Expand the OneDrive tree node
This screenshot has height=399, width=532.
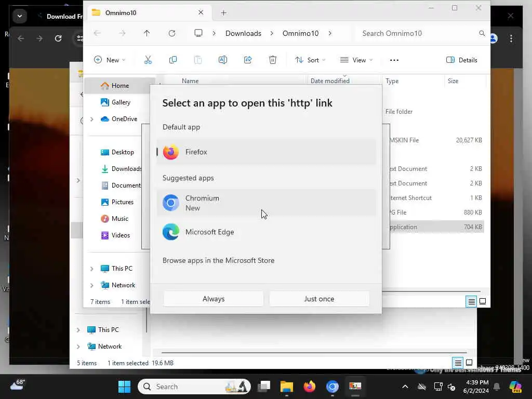[91, 119]
